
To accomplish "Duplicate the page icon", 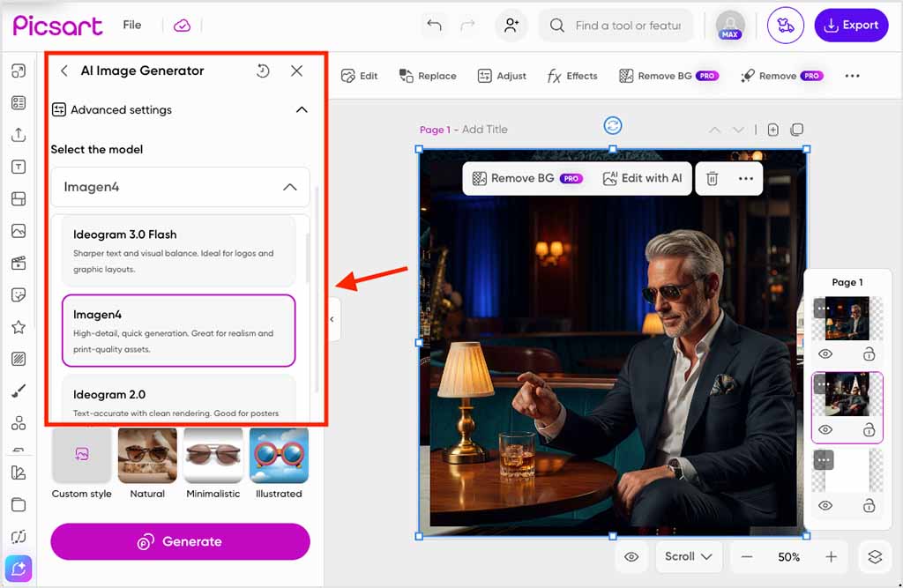I will click(x=797, y=130).
